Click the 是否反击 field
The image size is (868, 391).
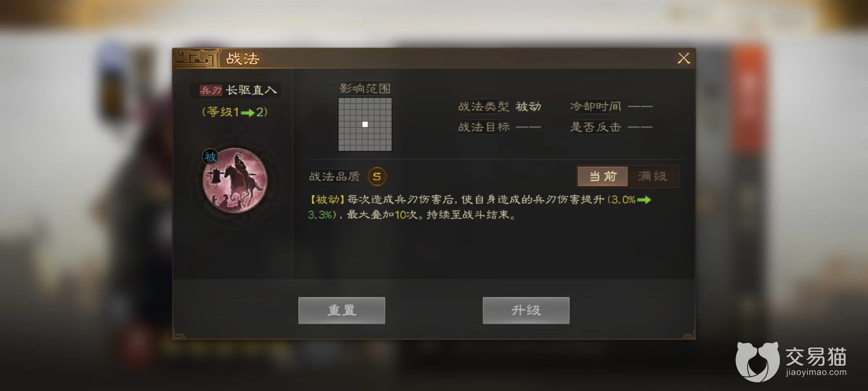[x=611, y=127]
